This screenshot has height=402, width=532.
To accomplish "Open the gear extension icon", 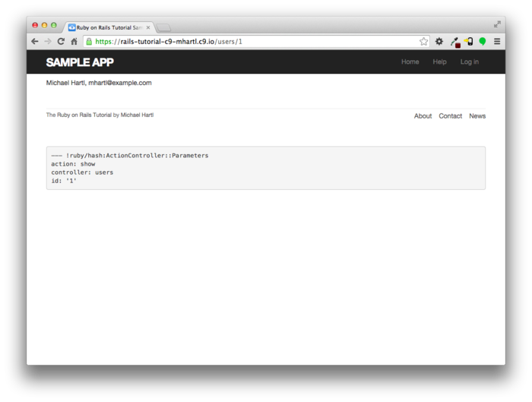I will (439, 42).
